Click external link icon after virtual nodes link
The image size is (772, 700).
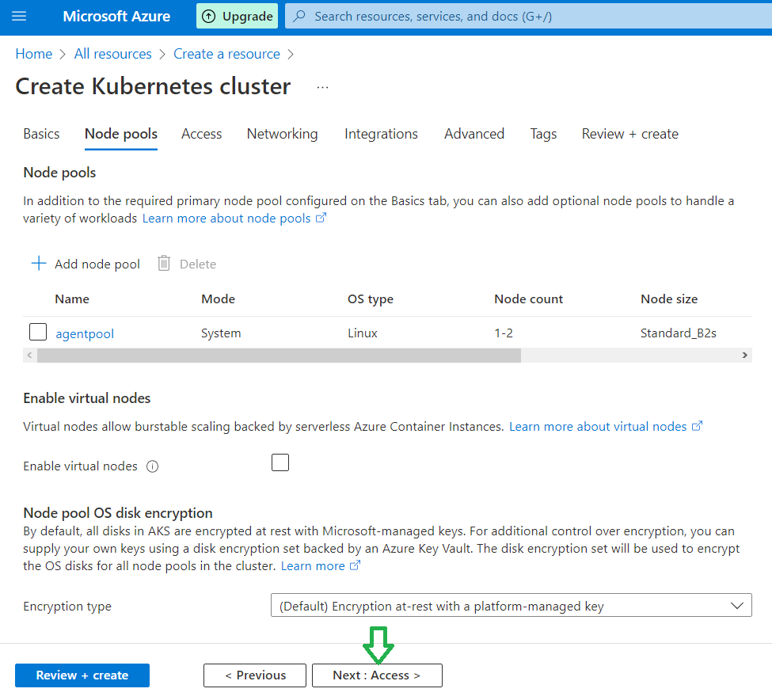tap(697, 426)
